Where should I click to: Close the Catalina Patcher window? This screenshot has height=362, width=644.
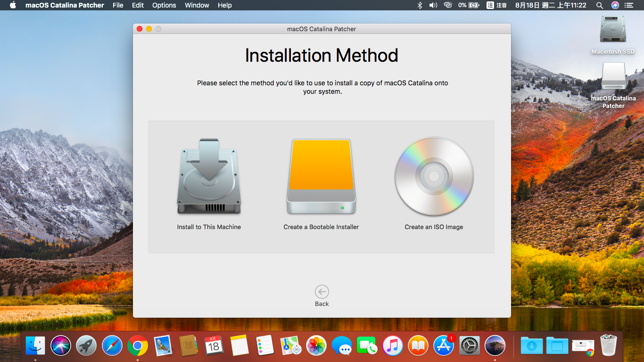[x=140, y=29]
